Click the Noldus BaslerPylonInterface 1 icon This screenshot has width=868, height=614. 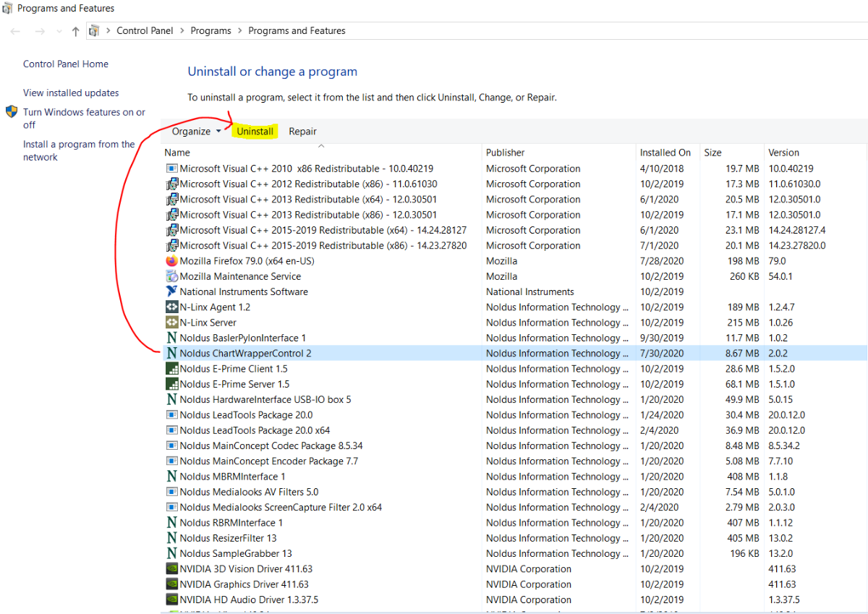pos(171,338)
